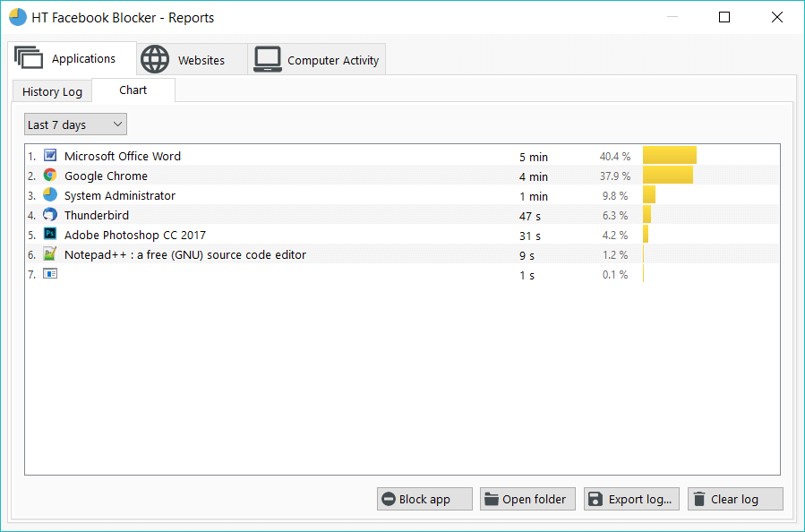This screenshot has width=805, height=532.
Task: Click the Google Chrome icon in list
Action: tap(50, 176)
